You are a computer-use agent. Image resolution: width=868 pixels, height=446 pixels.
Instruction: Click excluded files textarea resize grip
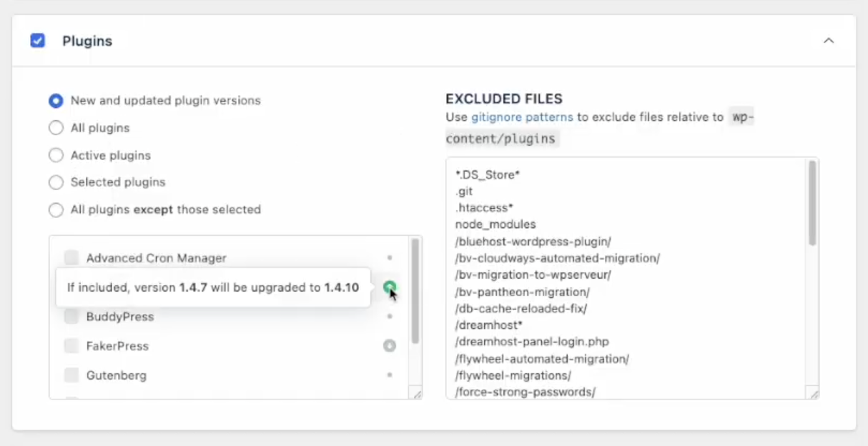(814, 394)
